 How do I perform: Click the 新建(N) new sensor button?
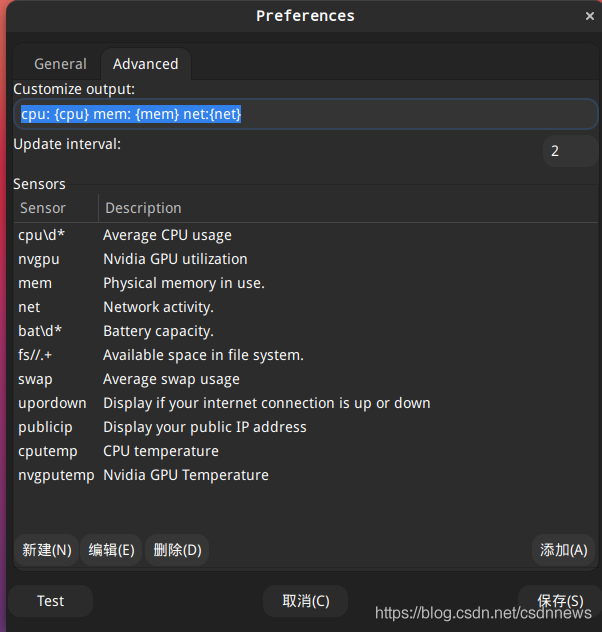point(47,549)
